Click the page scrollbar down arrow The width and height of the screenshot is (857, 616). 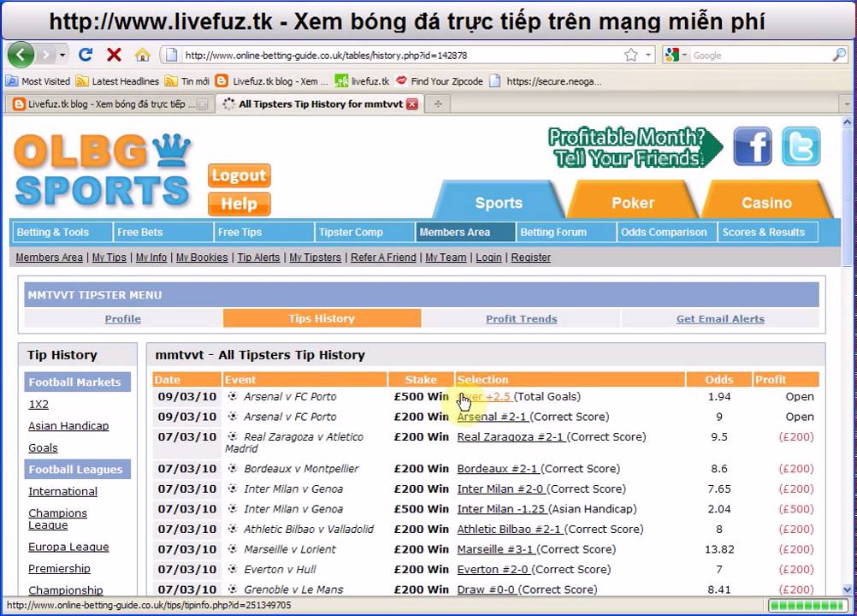(847, 589)
